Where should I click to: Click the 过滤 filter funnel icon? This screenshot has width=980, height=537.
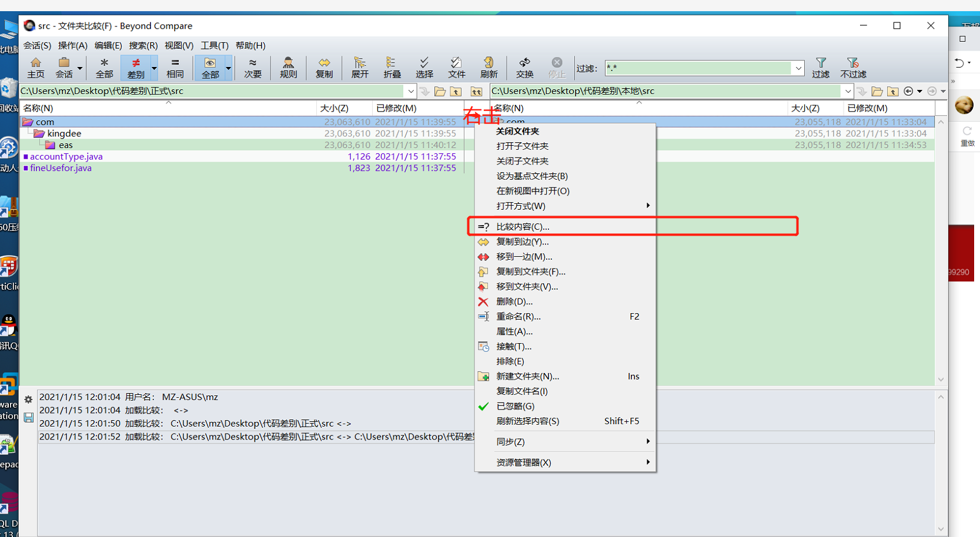pos(821,66)
